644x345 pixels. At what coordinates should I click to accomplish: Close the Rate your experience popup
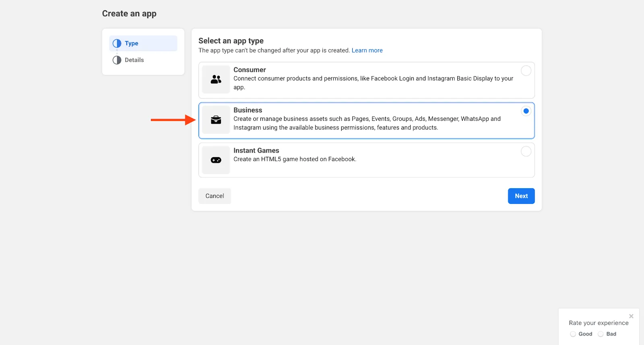coord(631,316)
